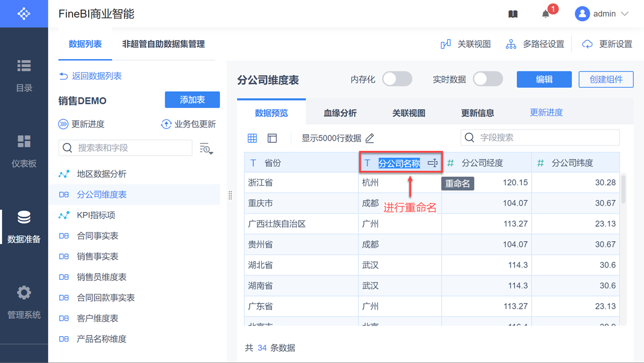Viewport: 644px width, 363px height.
Task: Click the rename icon beside 分公司名称
Action: (x=433, y=163)
